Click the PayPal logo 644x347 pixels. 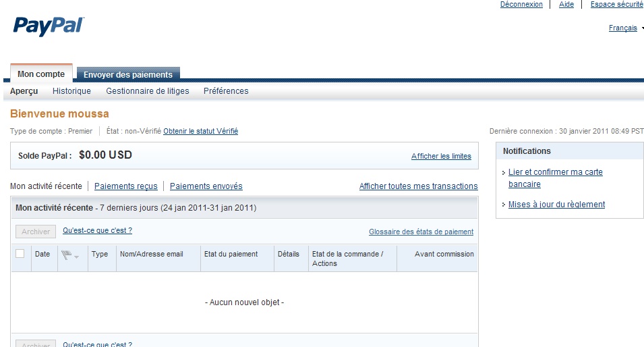(x=49, y=27)
